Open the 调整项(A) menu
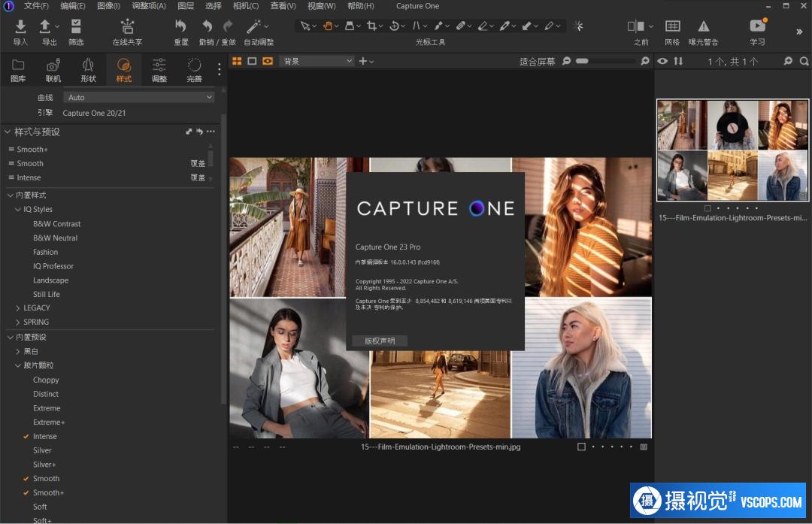This screenshot has height=524, width=812. point(149,6)
